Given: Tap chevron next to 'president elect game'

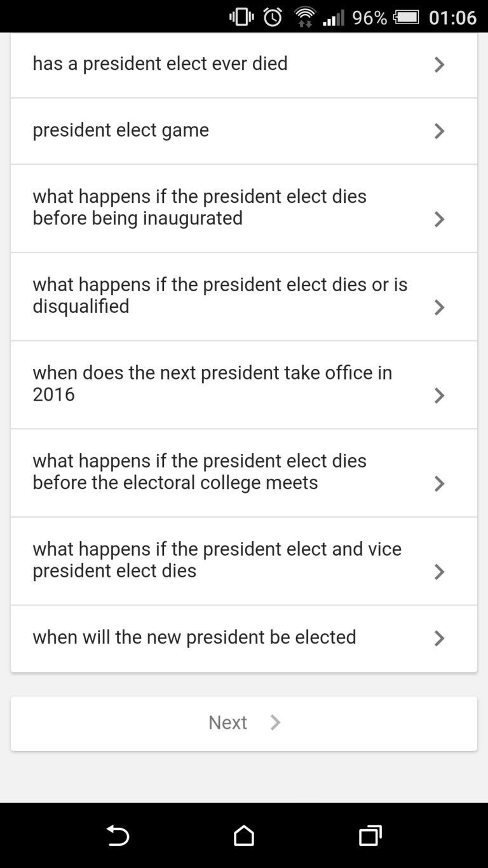Looking at the screenshot, I should click(439, 131).
